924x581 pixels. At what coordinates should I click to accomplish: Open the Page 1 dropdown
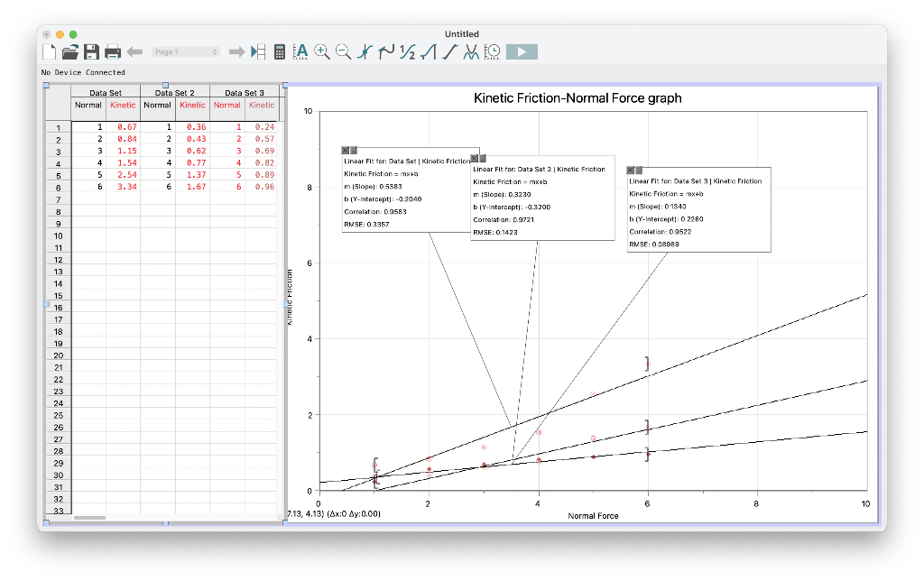click(186, 51)
